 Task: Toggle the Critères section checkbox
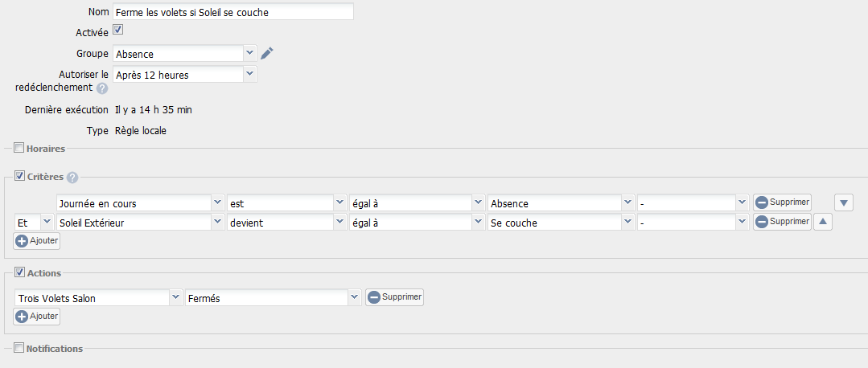(19, 176)
